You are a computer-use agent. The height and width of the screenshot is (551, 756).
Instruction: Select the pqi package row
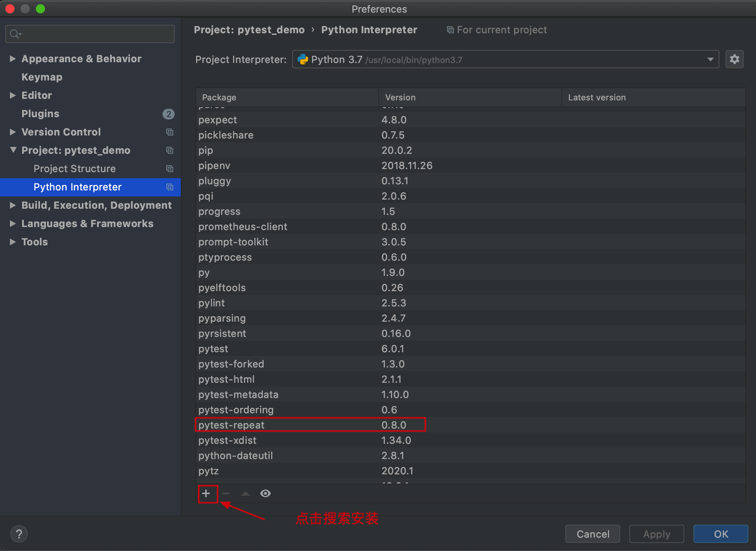click(x=471, y=196)
